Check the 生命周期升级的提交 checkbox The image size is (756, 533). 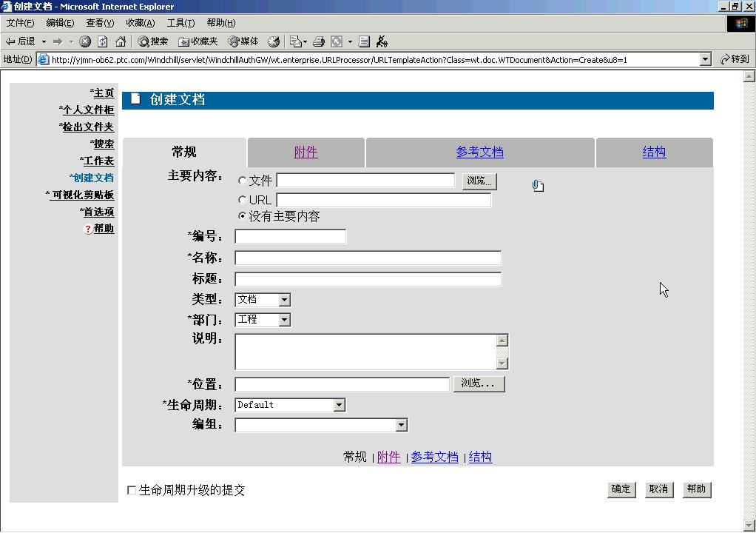(131, 490)
